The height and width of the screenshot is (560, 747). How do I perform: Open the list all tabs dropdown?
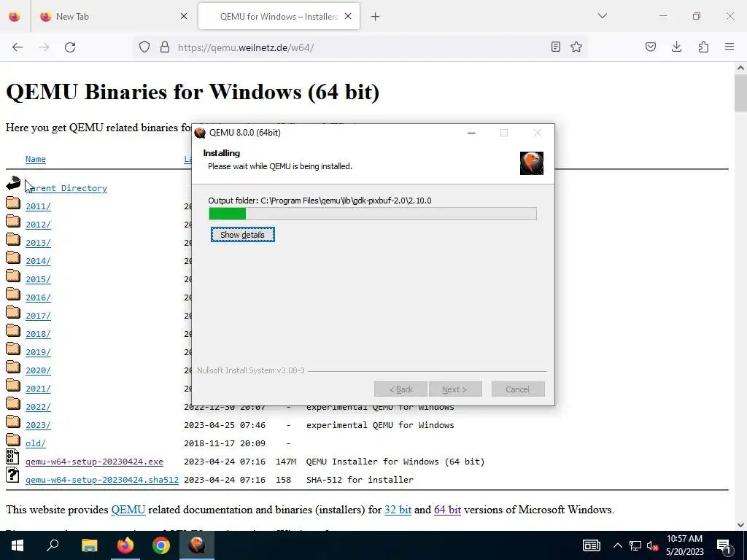click(x=603, y=16)
